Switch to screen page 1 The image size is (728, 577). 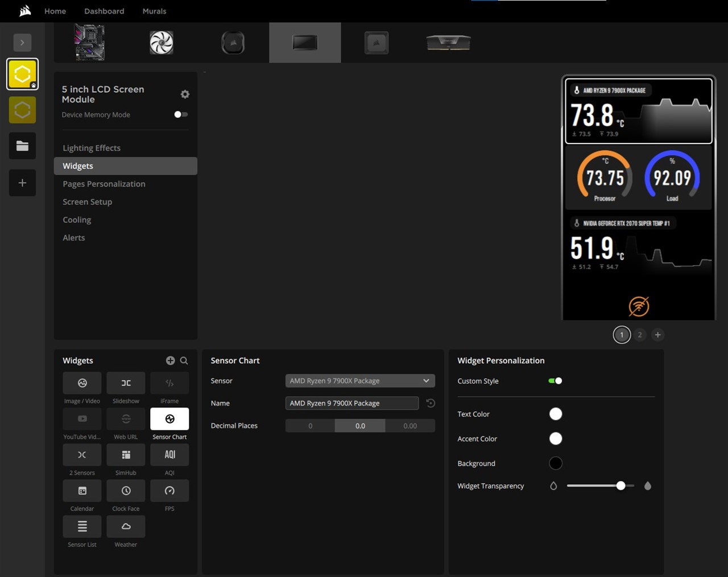622,335
